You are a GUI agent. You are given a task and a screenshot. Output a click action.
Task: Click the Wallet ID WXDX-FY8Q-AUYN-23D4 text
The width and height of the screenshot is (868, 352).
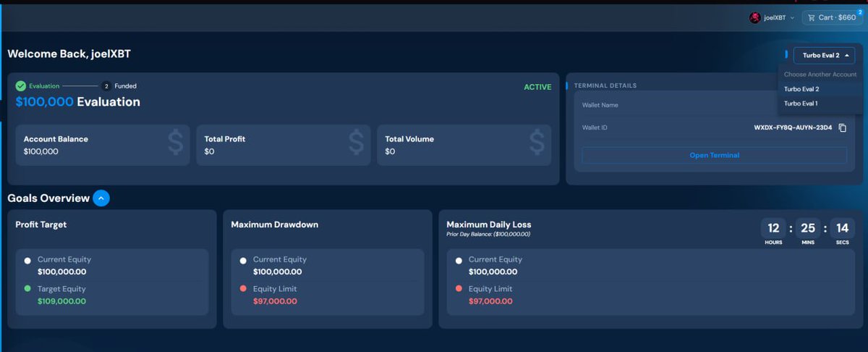[x=793, y=127]
